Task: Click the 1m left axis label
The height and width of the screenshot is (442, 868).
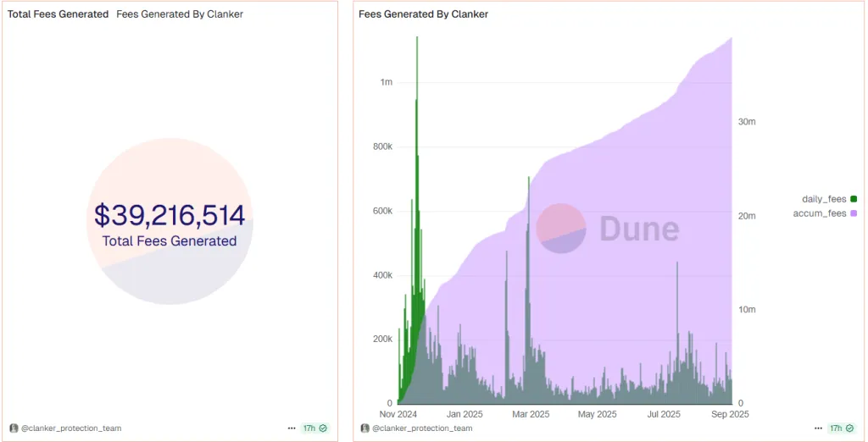Action: coord(387,82)
